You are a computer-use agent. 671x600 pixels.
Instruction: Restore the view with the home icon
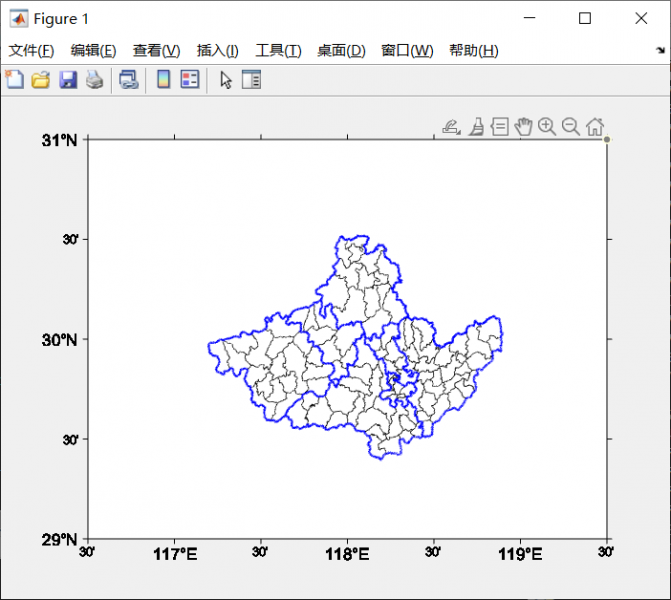pos(595,126)
